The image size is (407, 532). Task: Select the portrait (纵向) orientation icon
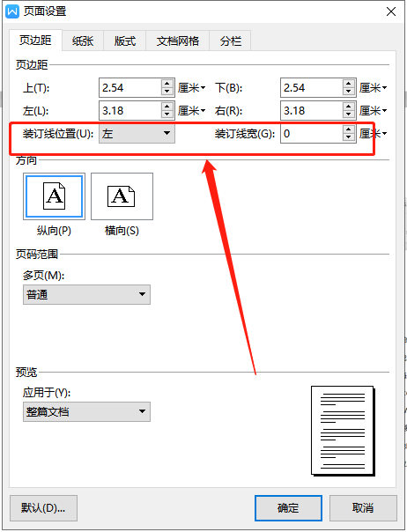point(54,196)
